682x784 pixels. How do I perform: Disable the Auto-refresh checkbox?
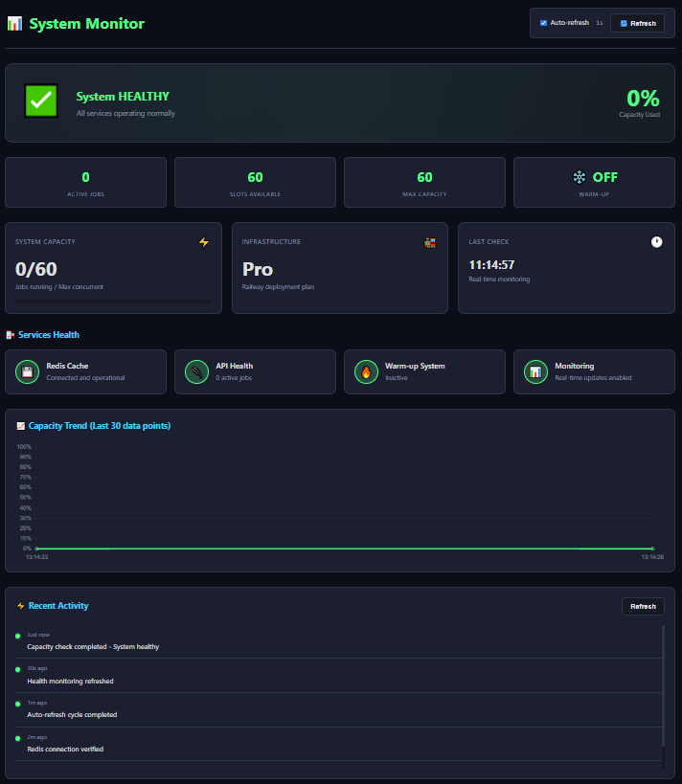tap(543, 23)
